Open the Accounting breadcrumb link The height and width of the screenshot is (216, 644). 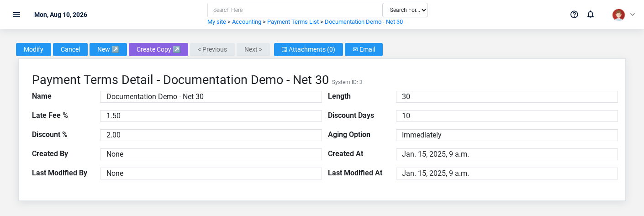click(x=247, y=22)
